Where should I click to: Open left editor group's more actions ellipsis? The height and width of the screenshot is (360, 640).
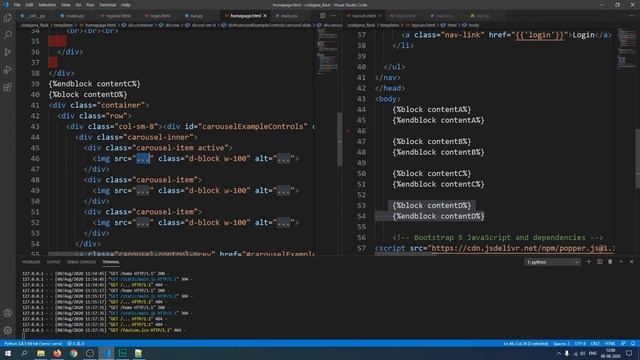[333, 16]
